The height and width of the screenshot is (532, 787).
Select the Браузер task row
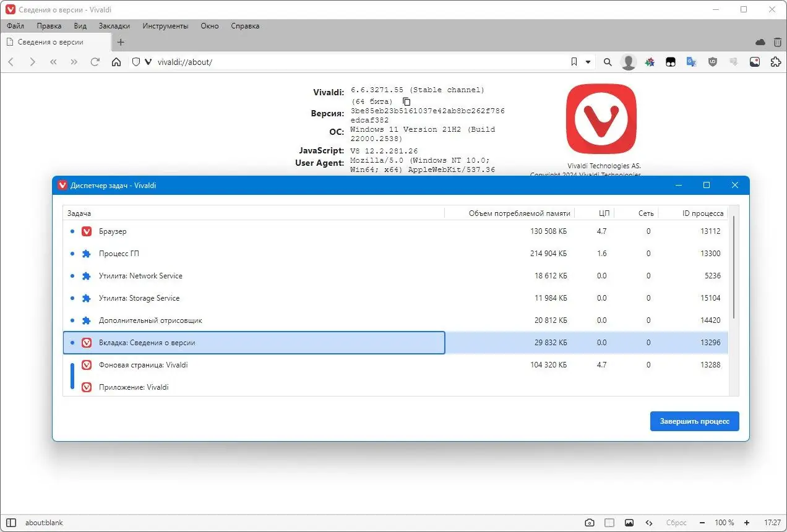coord(395,231)
